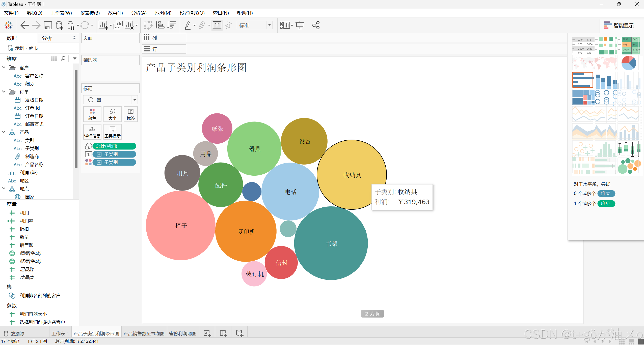This screenshot has height=345, width=644.
Task: Open the 分析(A) menu
Action: coord(139,13)
